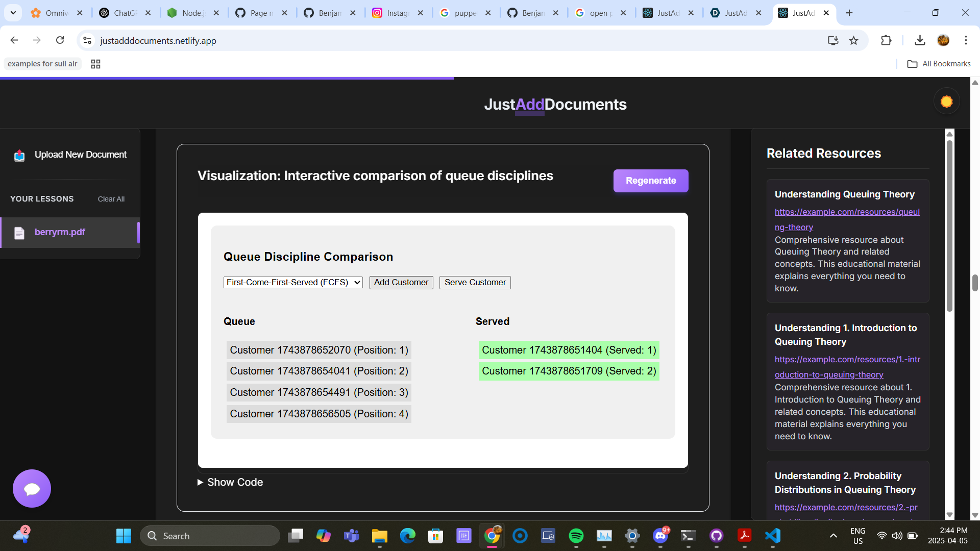Screen dimensions: 980x551
Task: Reload the page
Action: [x=60, y=40]
